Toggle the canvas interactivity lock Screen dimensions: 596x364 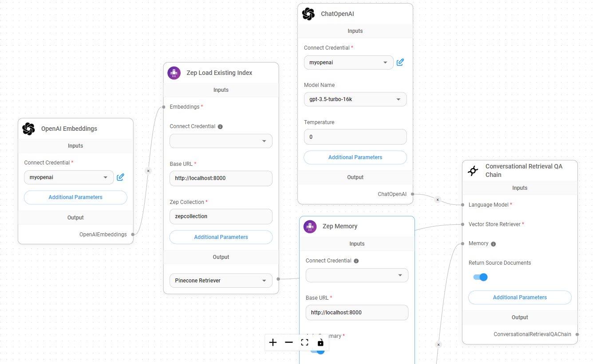pyautogui.click(x=320, y=342)
